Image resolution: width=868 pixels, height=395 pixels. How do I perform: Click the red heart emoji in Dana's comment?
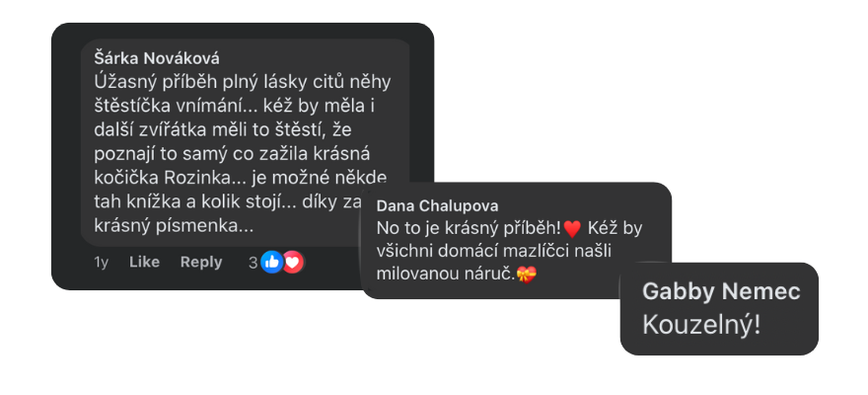point(572,229)
